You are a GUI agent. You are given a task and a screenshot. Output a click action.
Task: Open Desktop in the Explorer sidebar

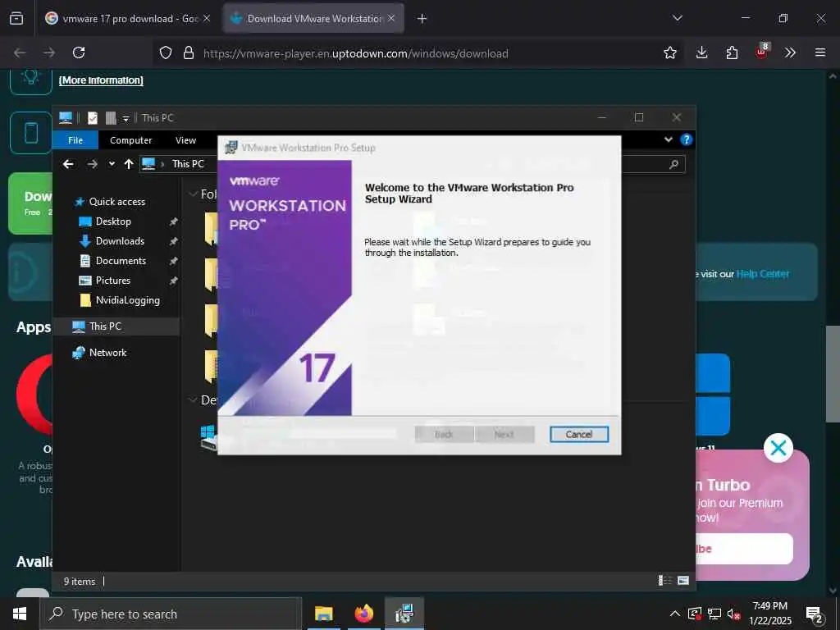[113, 221]
